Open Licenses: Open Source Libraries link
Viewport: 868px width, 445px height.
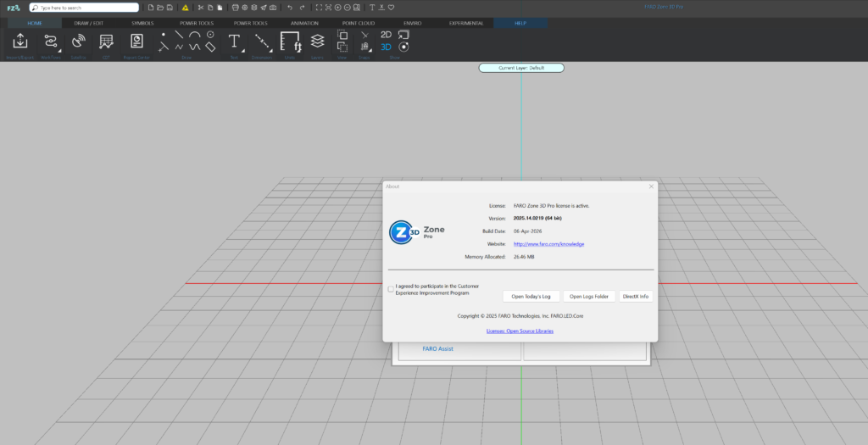[520, 331]
